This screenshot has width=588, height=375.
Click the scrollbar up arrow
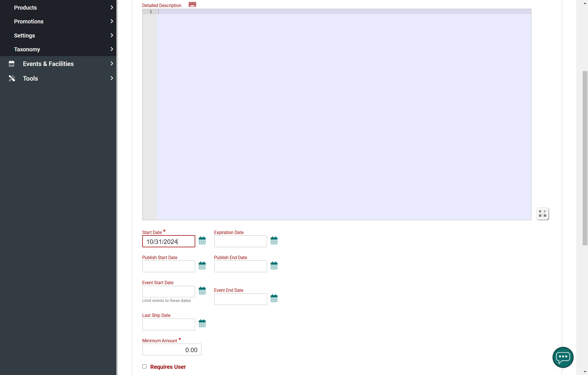pos(585,3)
